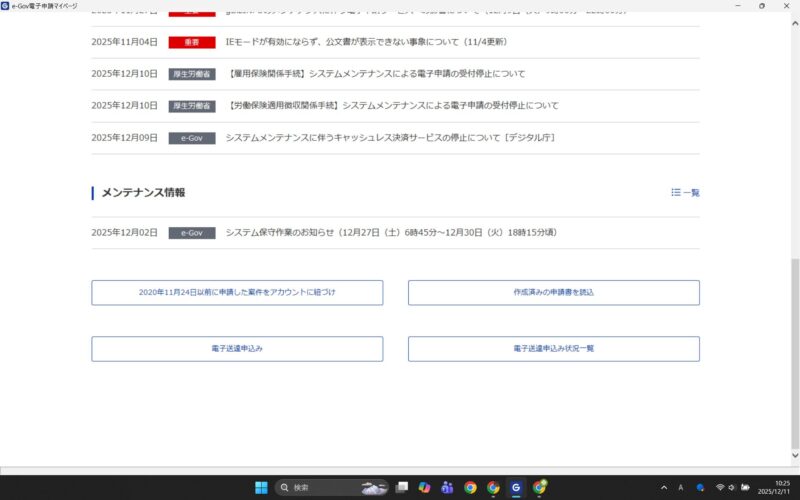Image resolution: width=800 pixels, height=500 pixels.
Task: Click 厚生労働省 tag on 労働保険 row
Action: pyautogui.click(x=192, y=106)
